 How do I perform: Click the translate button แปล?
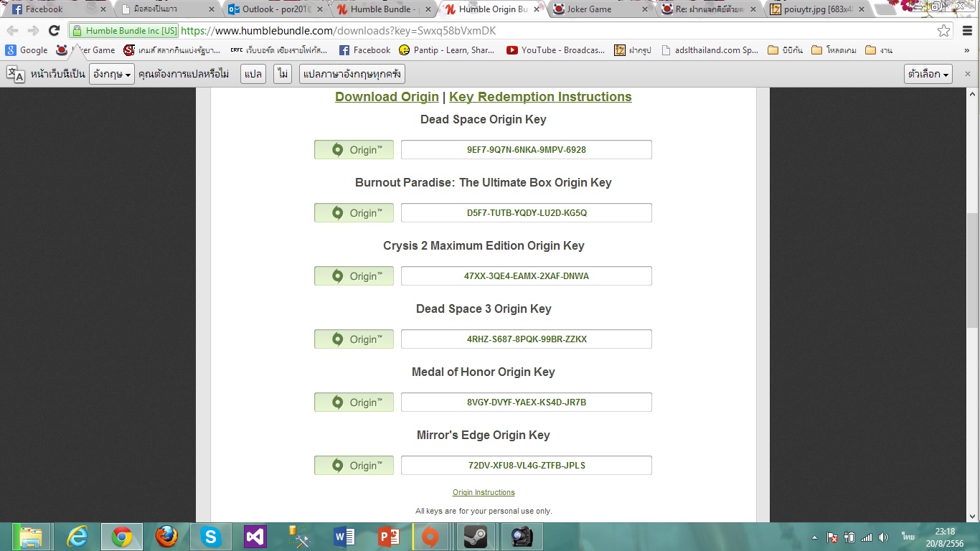(253, 74)
